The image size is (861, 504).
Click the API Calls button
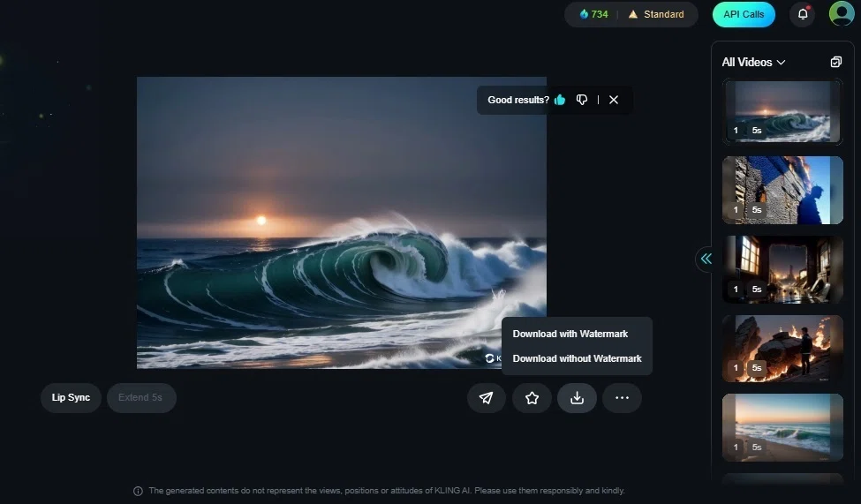click(744, 14)
